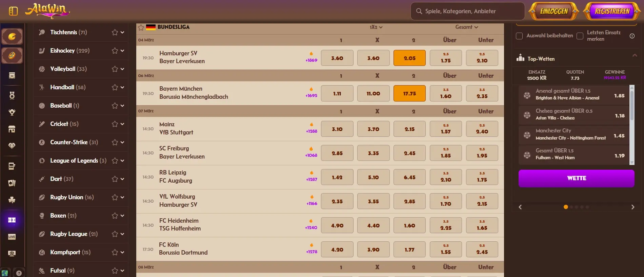Favorite Rugby Union with star

115,197
